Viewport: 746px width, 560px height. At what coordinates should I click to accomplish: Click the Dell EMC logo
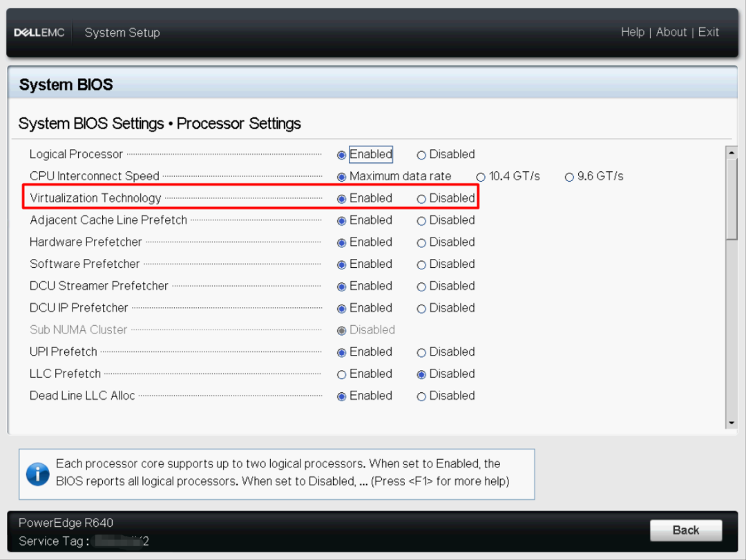tap(39, 32)
